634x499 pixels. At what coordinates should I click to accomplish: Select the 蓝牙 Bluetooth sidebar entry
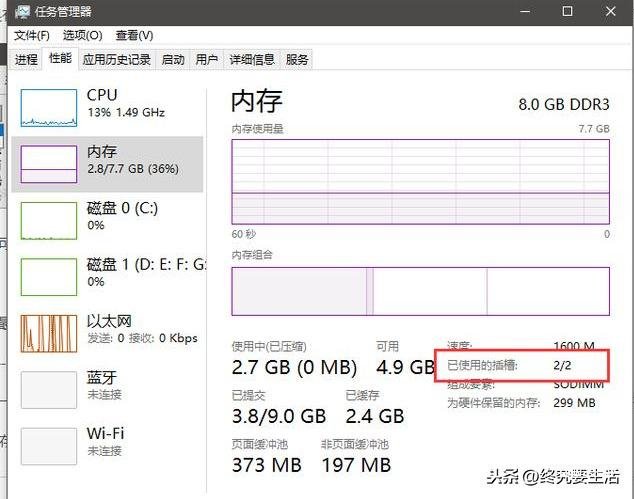(x=107, y=390)
